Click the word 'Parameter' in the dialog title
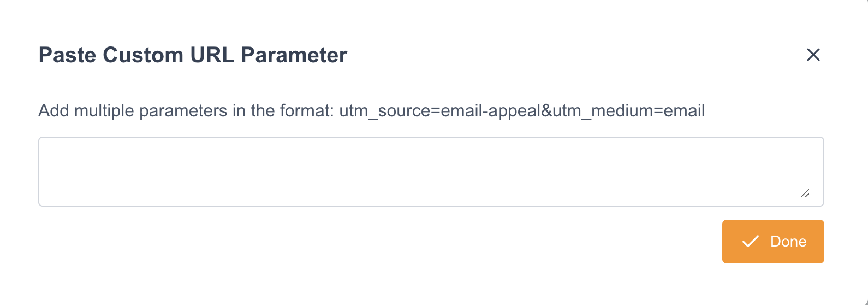This screenshot has width=868, height=305. point(294,55)
